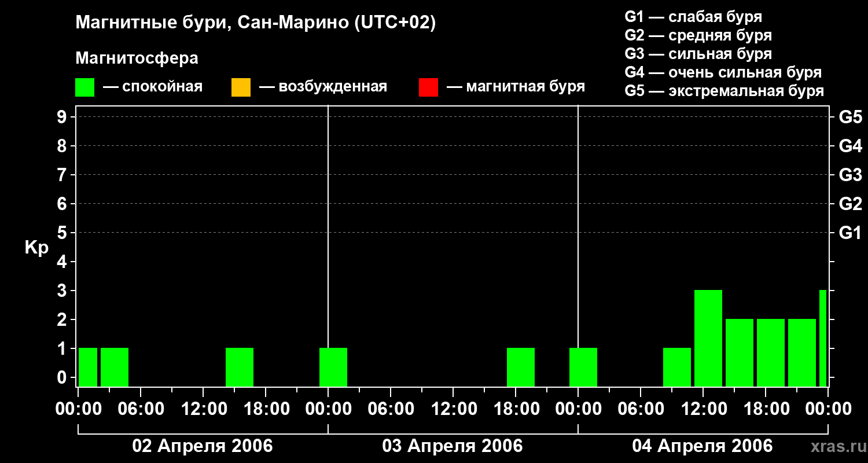Click the '04 Апреля 2006' date label
Viewport: 868px width, 463px height.
703,446
